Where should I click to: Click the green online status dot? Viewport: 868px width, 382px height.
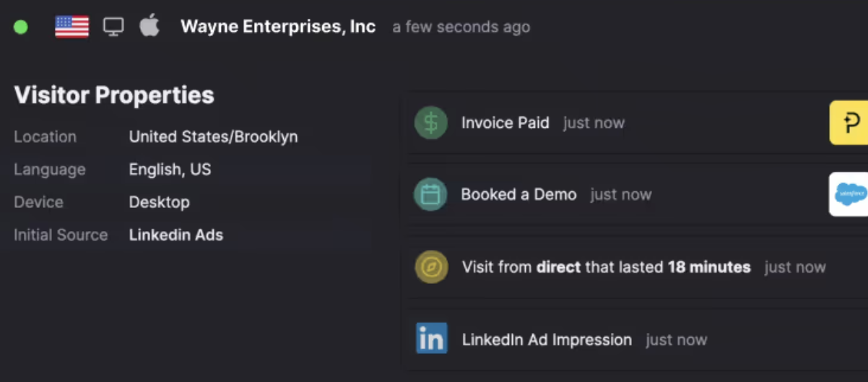click(x=21, y=27)
